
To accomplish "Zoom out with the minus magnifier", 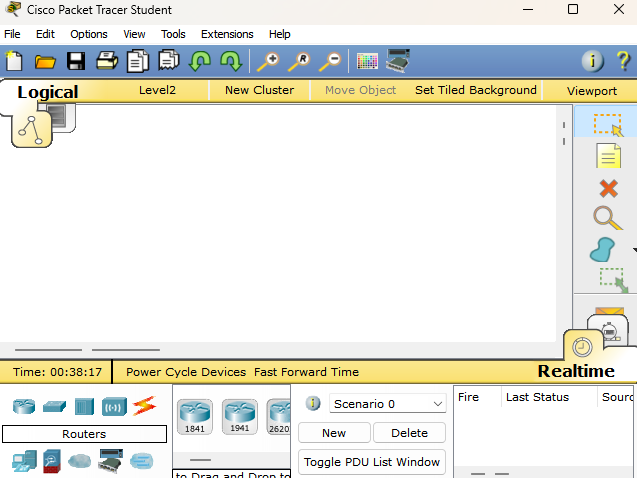I will tap(330, 62).
